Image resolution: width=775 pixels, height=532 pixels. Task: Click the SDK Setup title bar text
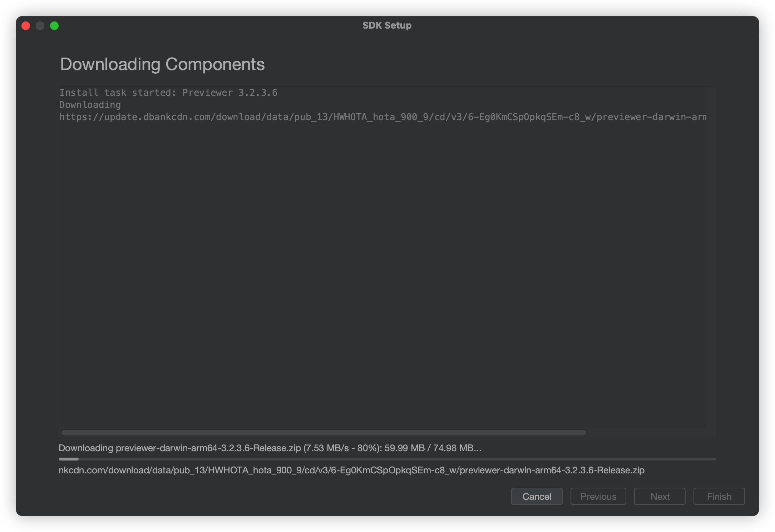[387, 25]
